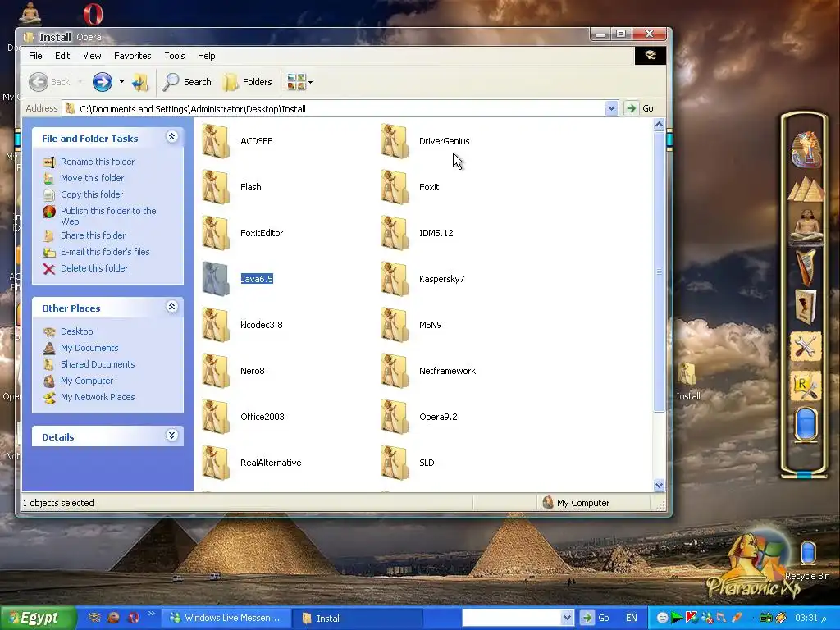
Task: Open the View menu
Action: (92, 56)
